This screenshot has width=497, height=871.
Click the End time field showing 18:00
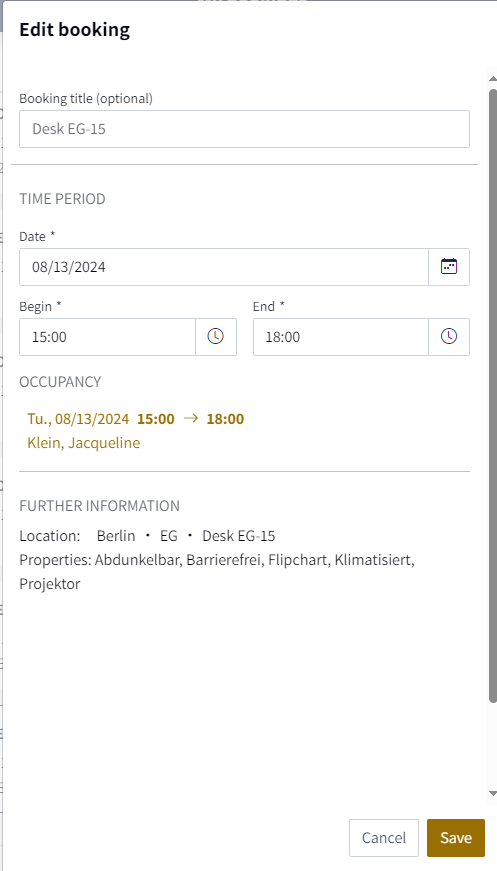click(340, 337)
